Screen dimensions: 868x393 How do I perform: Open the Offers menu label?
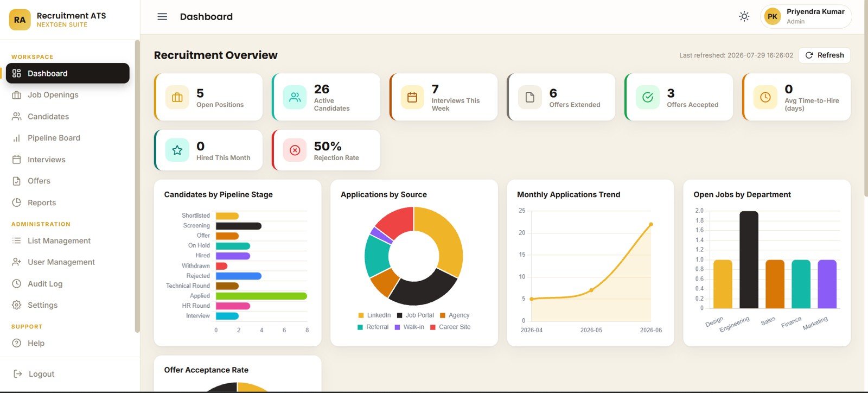point(39,181)
